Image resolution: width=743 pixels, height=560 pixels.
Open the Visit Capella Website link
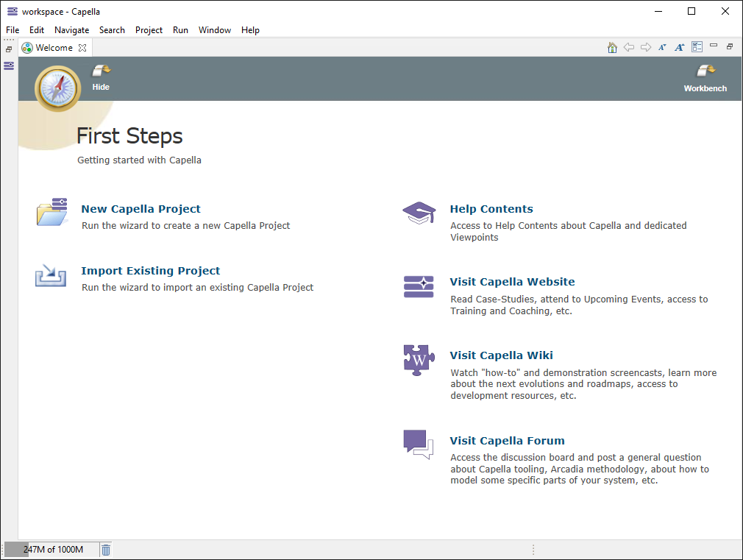512,282
